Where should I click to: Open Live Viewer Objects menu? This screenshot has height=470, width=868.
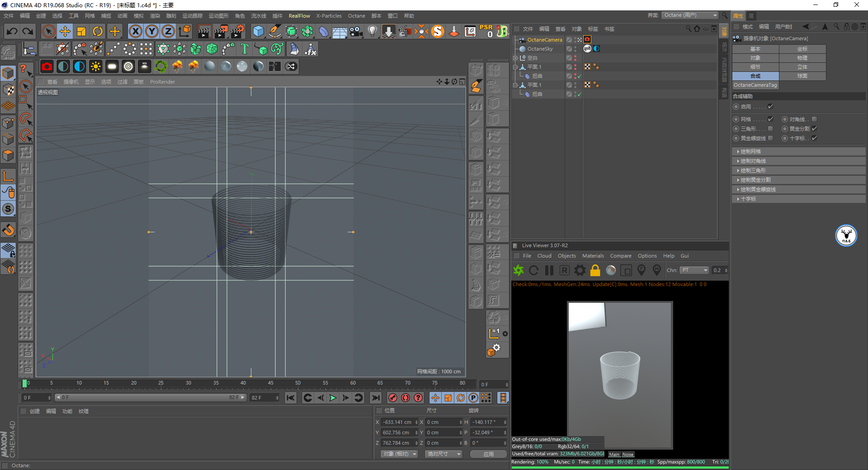[566, 256]
